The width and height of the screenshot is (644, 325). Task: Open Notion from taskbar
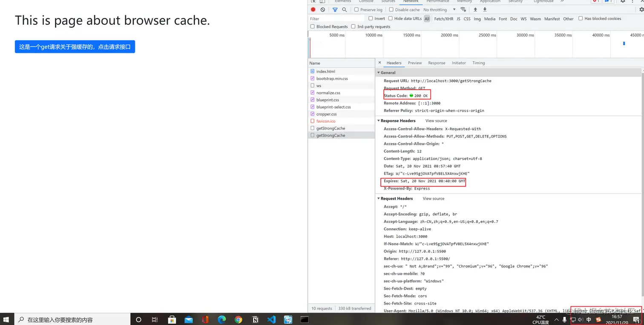[255, 319]
